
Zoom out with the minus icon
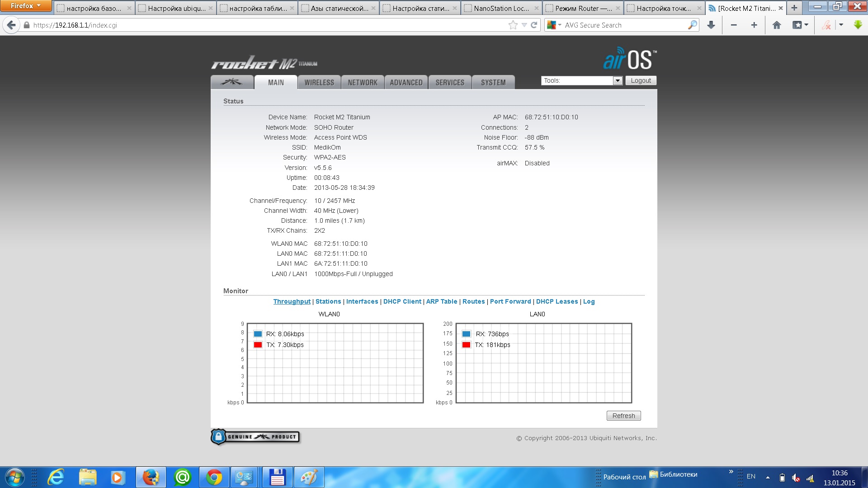(734, 25)
